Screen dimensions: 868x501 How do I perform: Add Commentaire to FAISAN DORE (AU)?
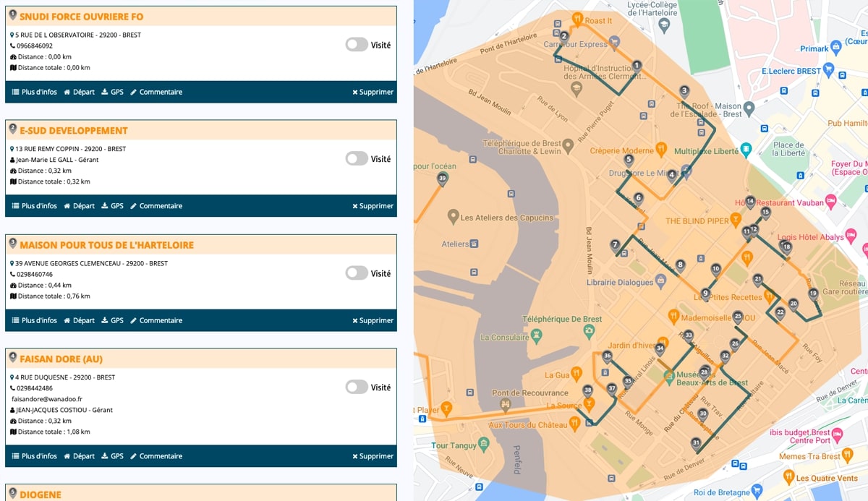pos(156,456)
